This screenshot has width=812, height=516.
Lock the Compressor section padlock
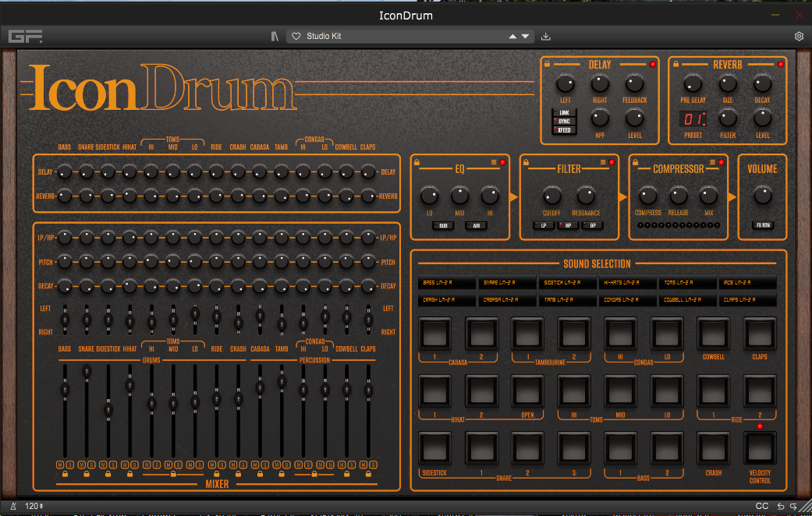coord(636,162)
